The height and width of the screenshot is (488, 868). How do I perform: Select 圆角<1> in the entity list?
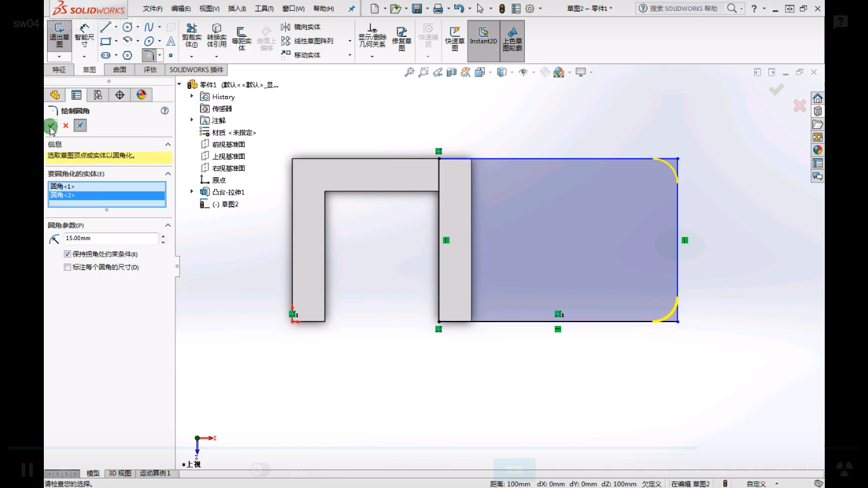click(x=107, y=186)
